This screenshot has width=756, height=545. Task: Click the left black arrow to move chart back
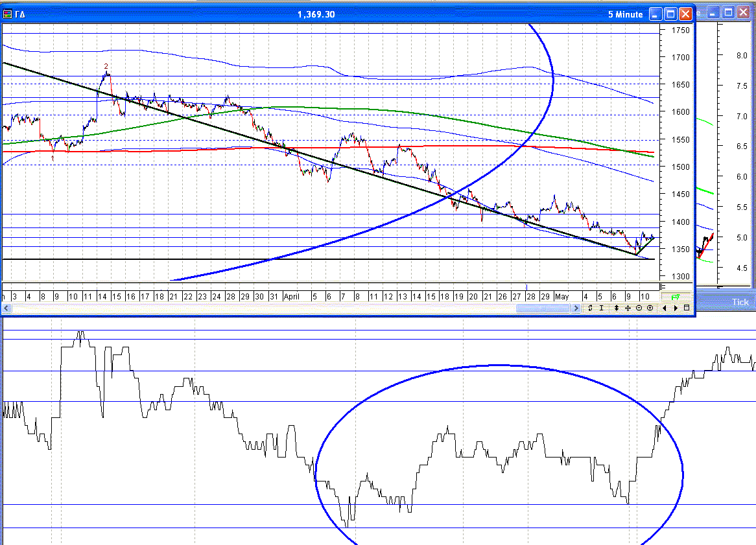pos(665,308)
